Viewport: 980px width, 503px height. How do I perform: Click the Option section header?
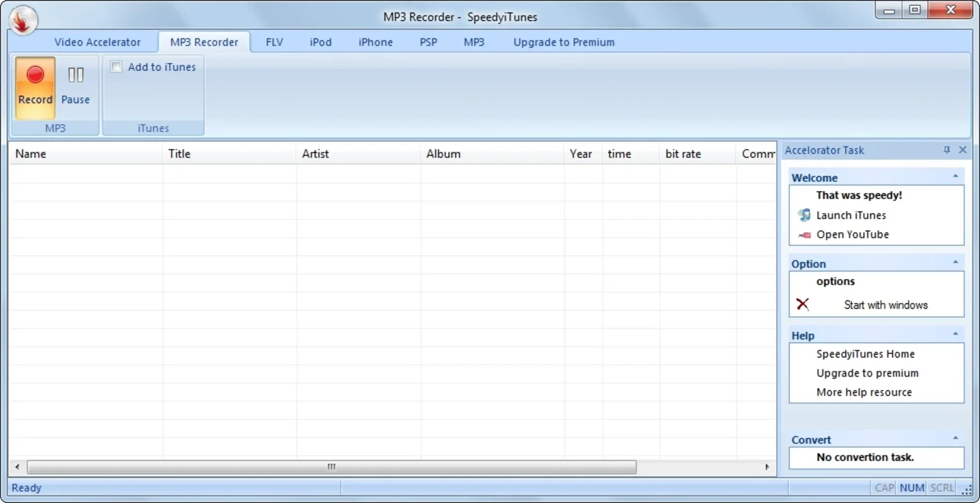click(876, 263)
